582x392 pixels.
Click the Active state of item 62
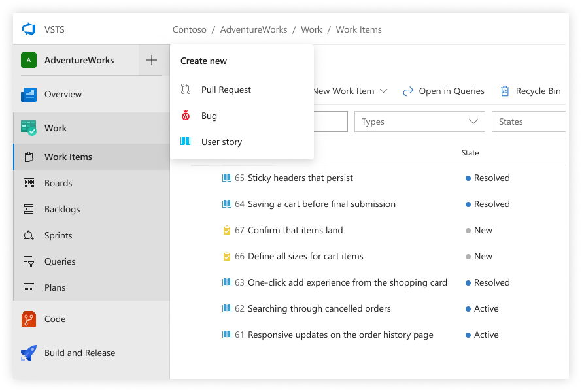482,308
